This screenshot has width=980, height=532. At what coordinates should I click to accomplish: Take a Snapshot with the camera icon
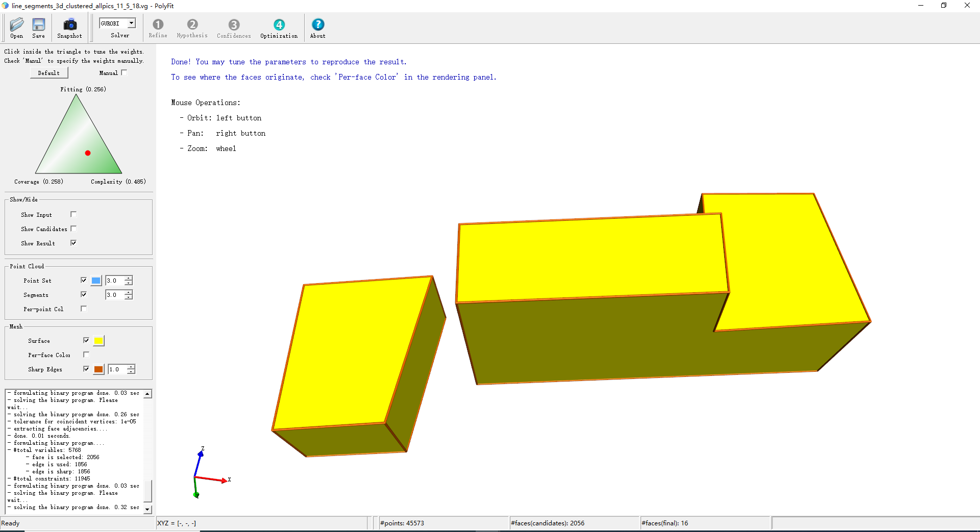(x=69, y=25)
